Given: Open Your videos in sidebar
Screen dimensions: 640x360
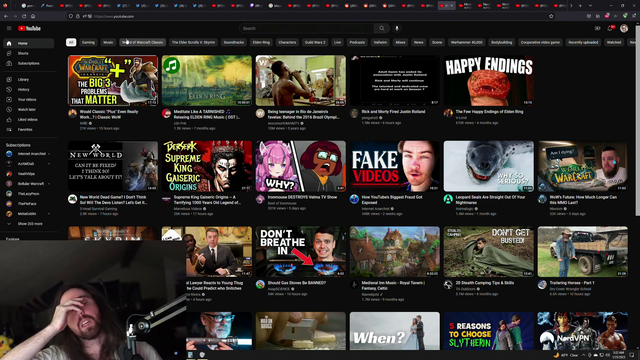Looking at the screenshot, I should pyautogui.click(x=28, y=100).
